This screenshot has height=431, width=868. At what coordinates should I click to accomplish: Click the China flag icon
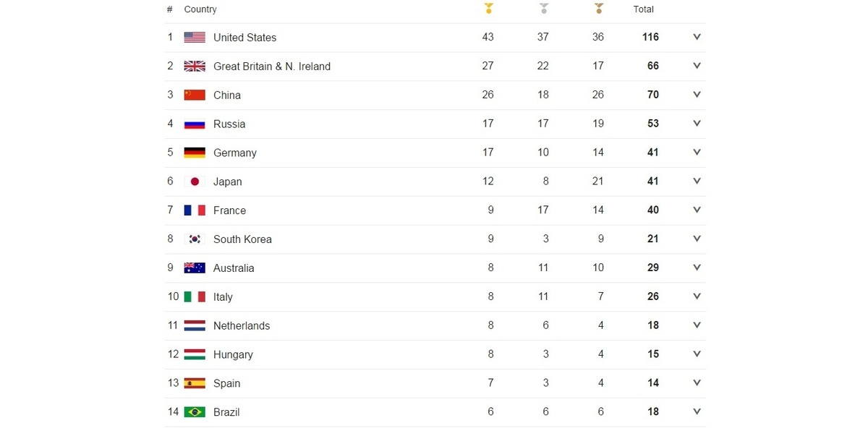click(x=195, y=95)
